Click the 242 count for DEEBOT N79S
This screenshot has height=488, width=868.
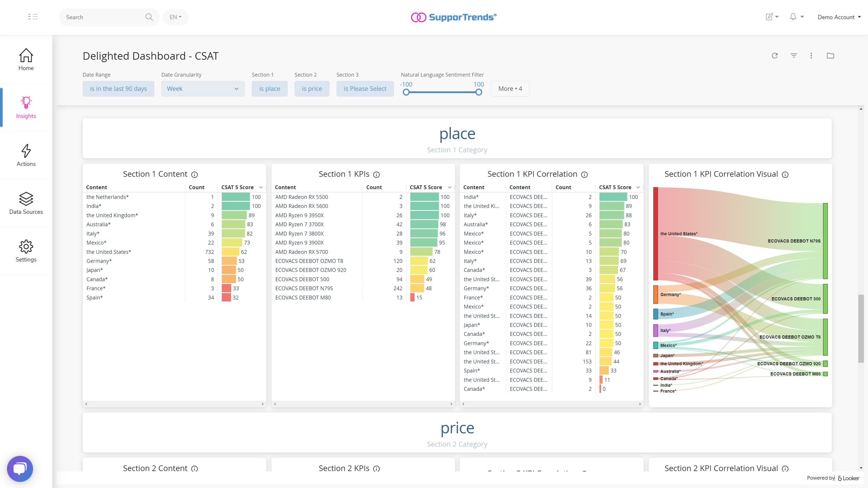point(398,288)
